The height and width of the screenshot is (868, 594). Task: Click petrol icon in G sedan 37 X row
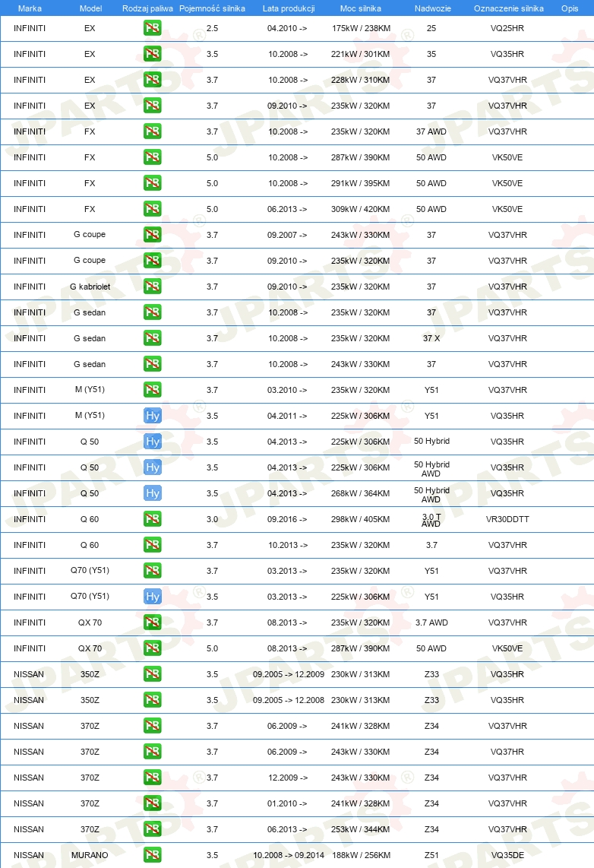152,338
